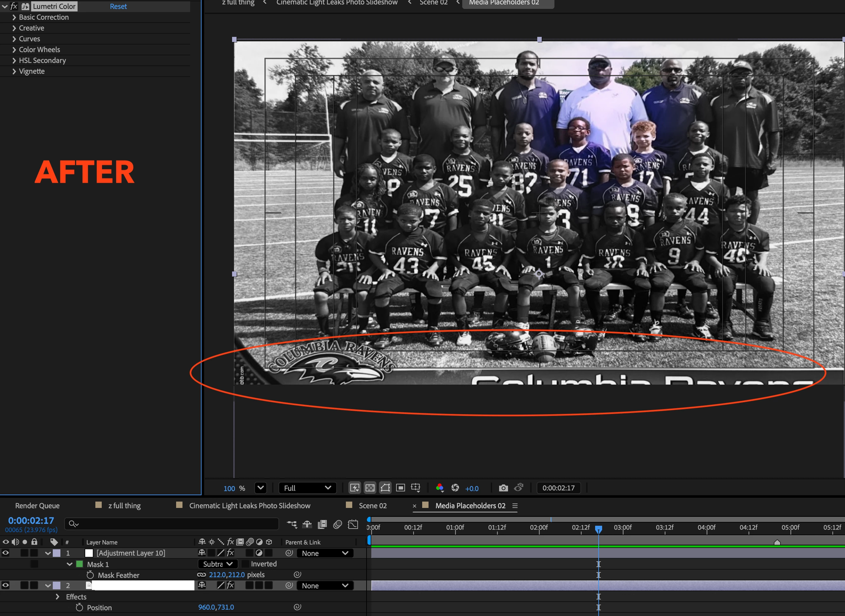
Task: Switch to the Scene 02 timeline tab
Action: click(x=372, y=506)
